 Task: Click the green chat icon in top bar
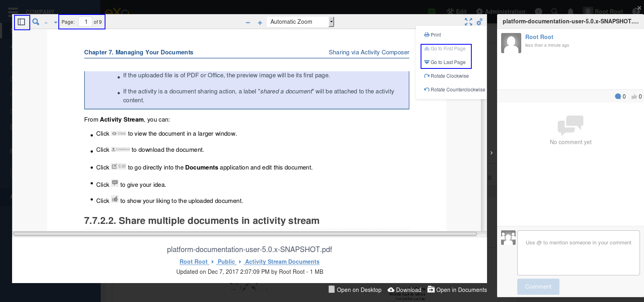[432, 12]
